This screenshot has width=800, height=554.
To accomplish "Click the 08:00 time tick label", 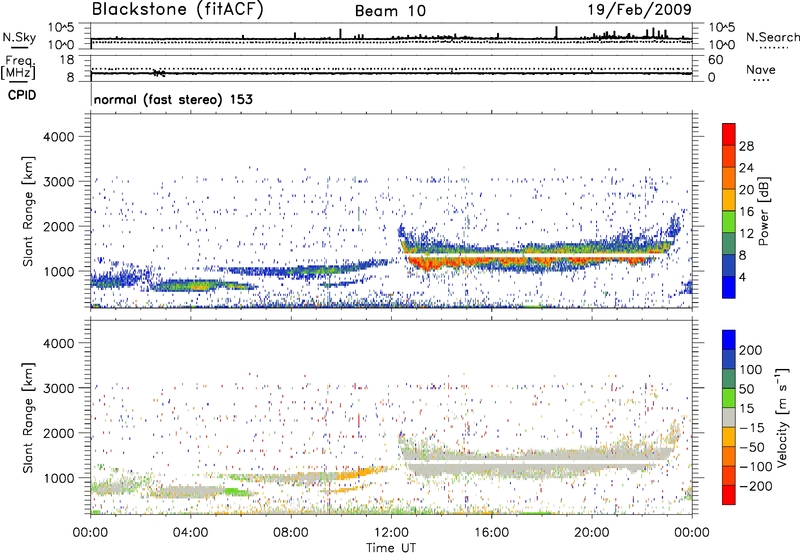I will tap(291, 533).
